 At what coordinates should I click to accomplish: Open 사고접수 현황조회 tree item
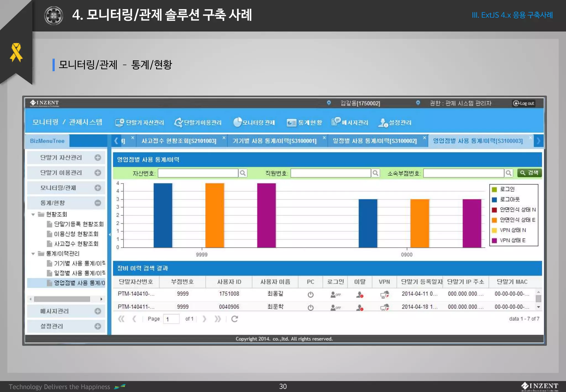[x=76, y=244]
